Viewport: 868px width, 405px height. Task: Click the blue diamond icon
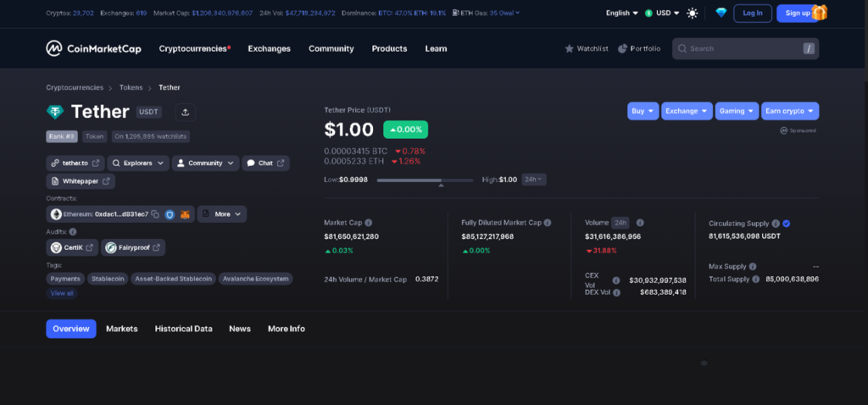(x=721, y=13)
